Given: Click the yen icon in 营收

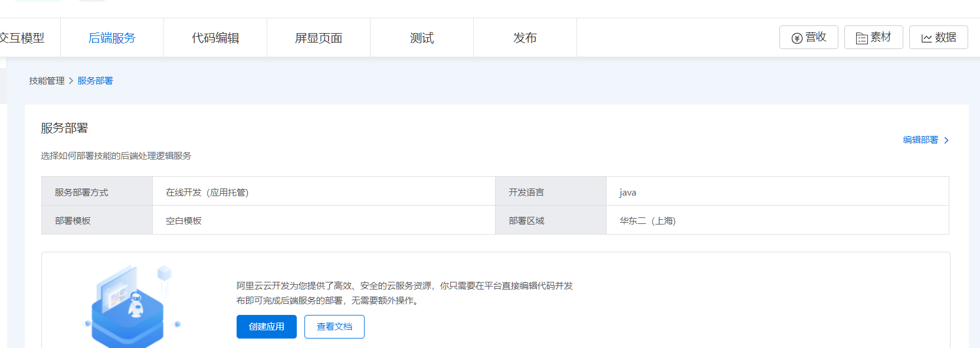Looking at the screenshot, I should coord(797,38).
